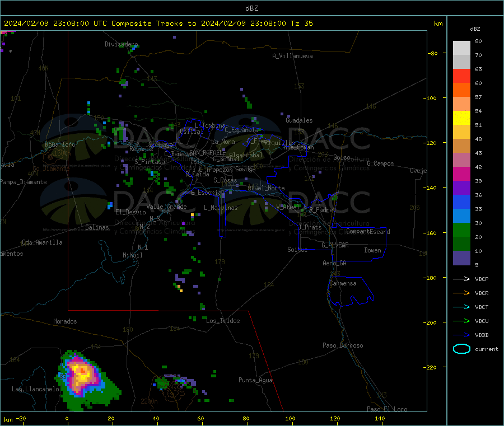Click the Los_Toldos map label
This screenshot has height=426, width=504.
pos(223,321)
